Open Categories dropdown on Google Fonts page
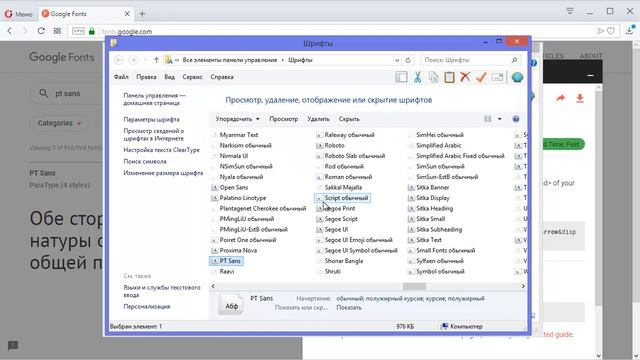Image resolution: width=640 pixels, height=360 pixels. pyautogui.click(x=60, y=123)
